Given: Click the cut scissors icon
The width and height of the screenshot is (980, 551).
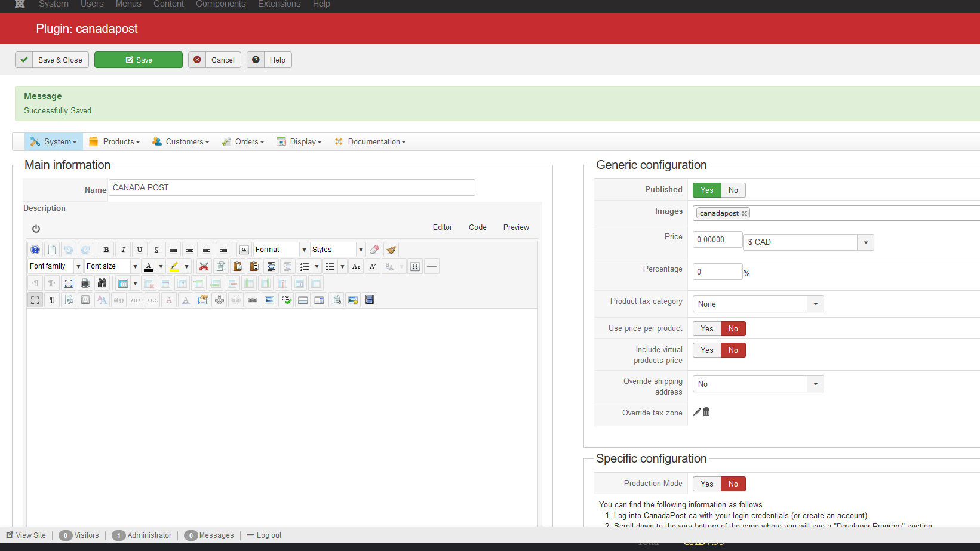Looking at the screenshot, I should tap(204, 266).
